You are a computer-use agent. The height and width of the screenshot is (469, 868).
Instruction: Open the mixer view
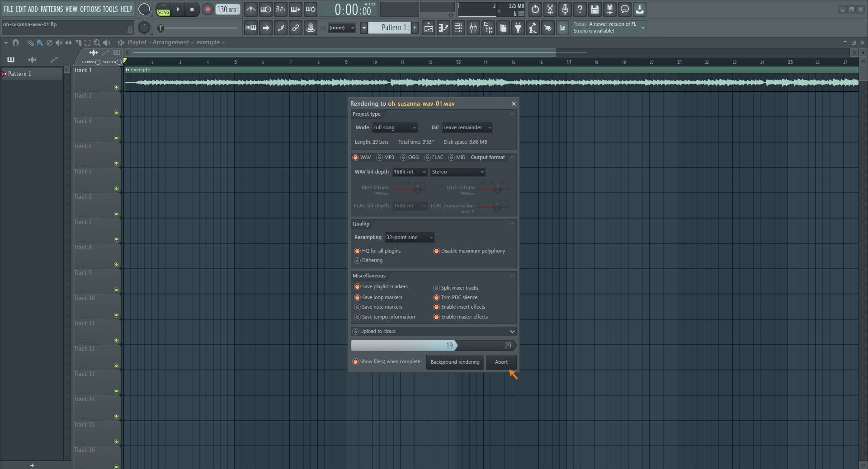473,28
